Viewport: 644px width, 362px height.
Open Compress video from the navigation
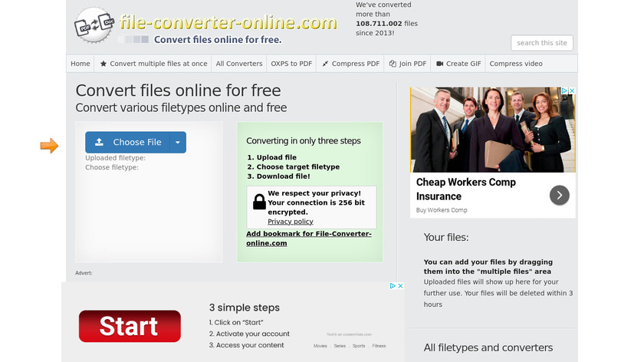click(x=516, y=64)
